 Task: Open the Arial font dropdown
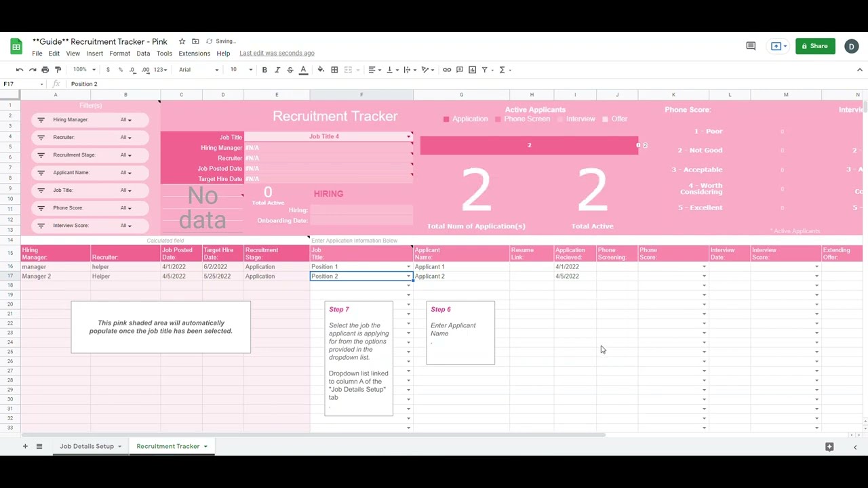[x=199, y=70]
